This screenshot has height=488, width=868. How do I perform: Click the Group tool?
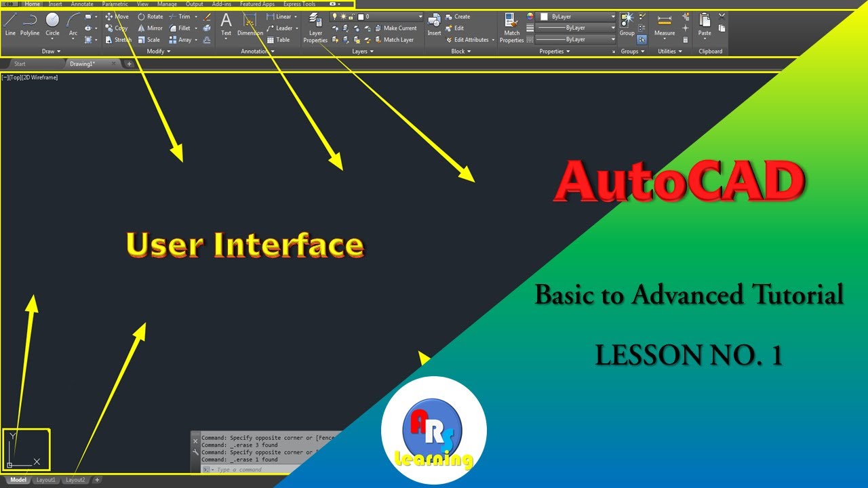[x=627, y=24]
